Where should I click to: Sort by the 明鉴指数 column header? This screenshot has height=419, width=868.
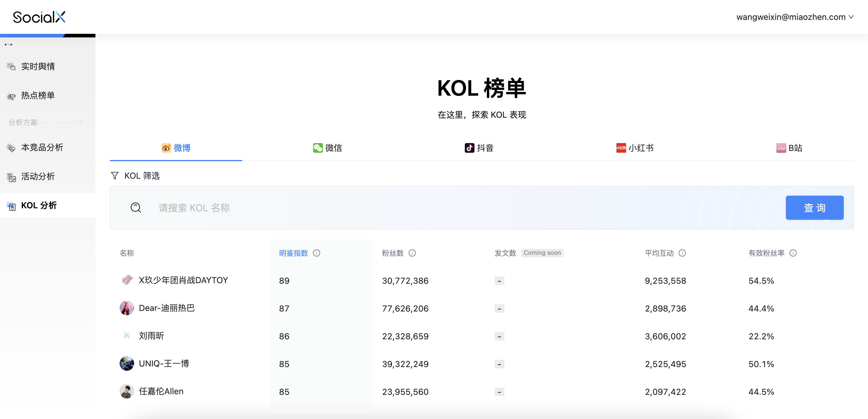[x=293, y=253]
